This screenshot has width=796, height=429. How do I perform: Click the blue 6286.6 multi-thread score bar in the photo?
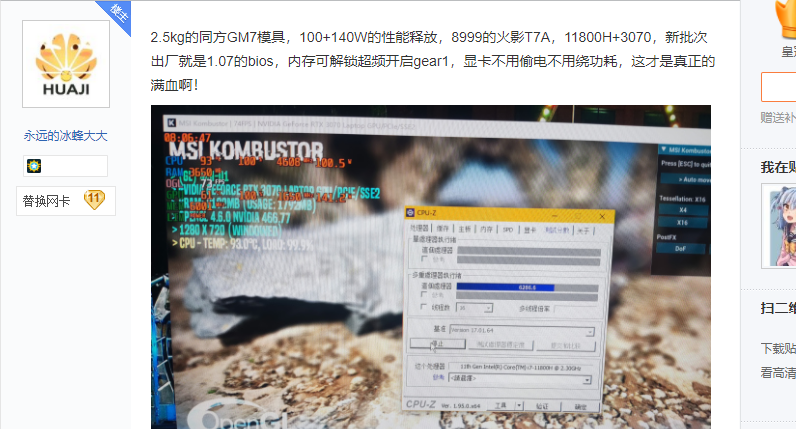[505, 287]
